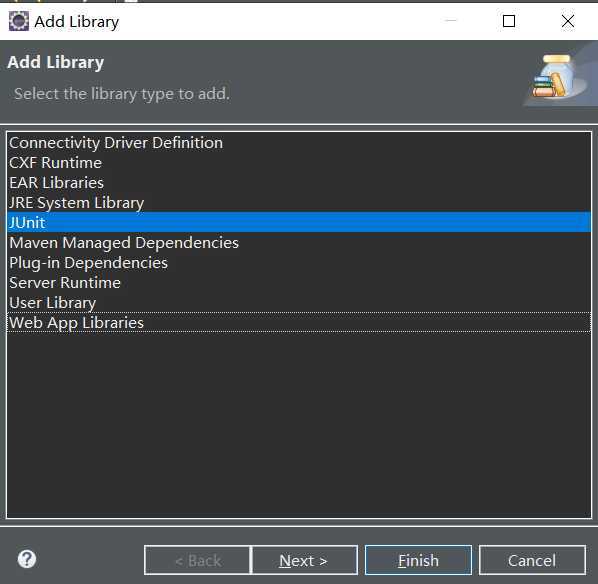
Task: Click the Eclipse icon in title bar
Action: click(x=19, y=21)
